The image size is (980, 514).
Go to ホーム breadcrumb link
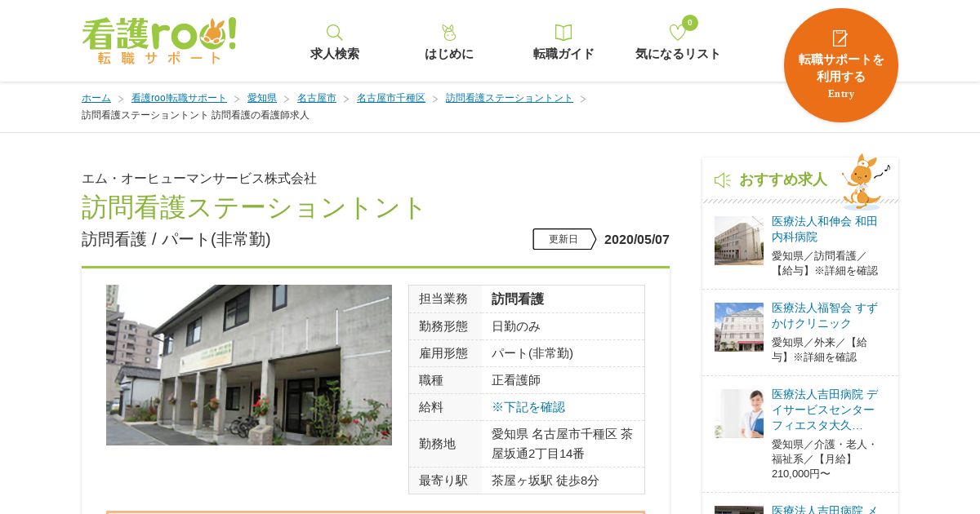[96, 98]
